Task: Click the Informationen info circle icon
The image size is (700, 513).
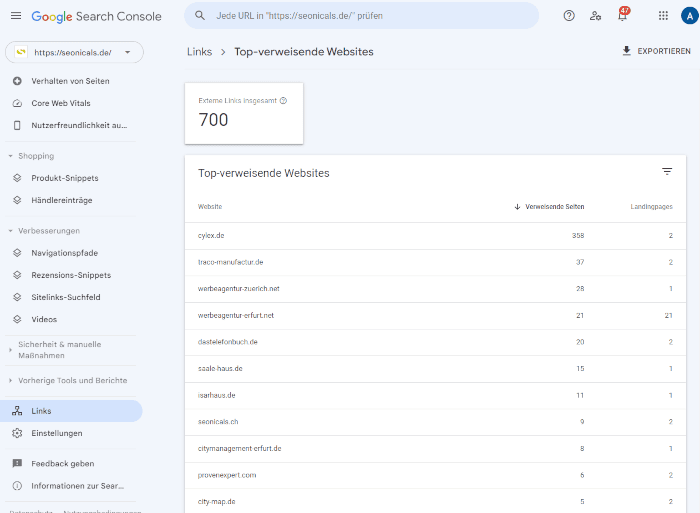Action: tap(17, 486)
